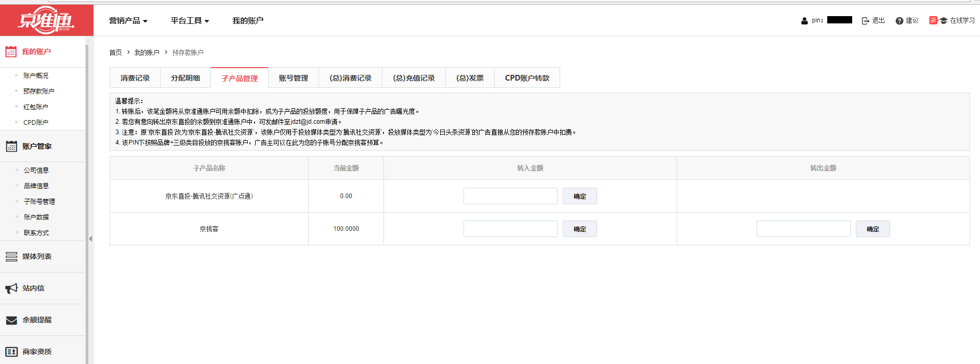Click the 建议 feedback link

(x=912, y=21)
